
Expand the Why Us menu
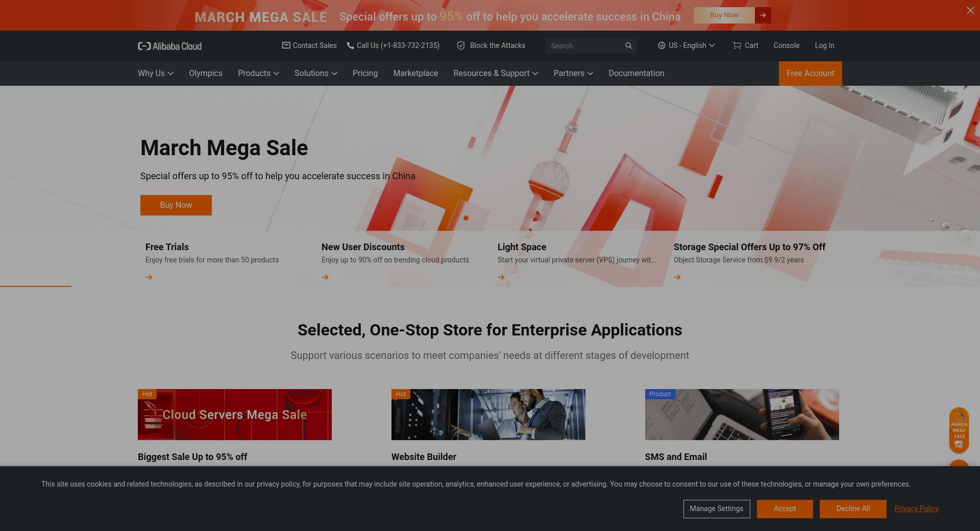tap(156, 74)
